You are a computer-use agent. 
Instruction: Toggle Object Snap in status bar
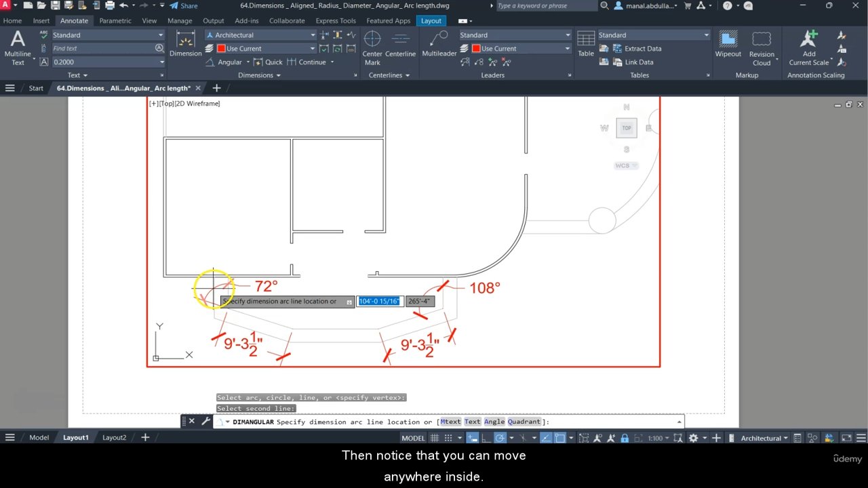click(559, 438)
